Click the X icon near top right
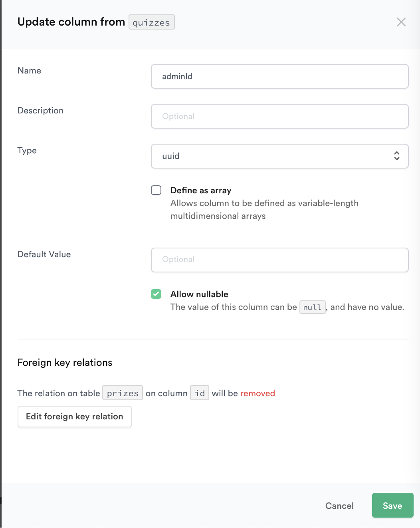 [x=401, y=22]
